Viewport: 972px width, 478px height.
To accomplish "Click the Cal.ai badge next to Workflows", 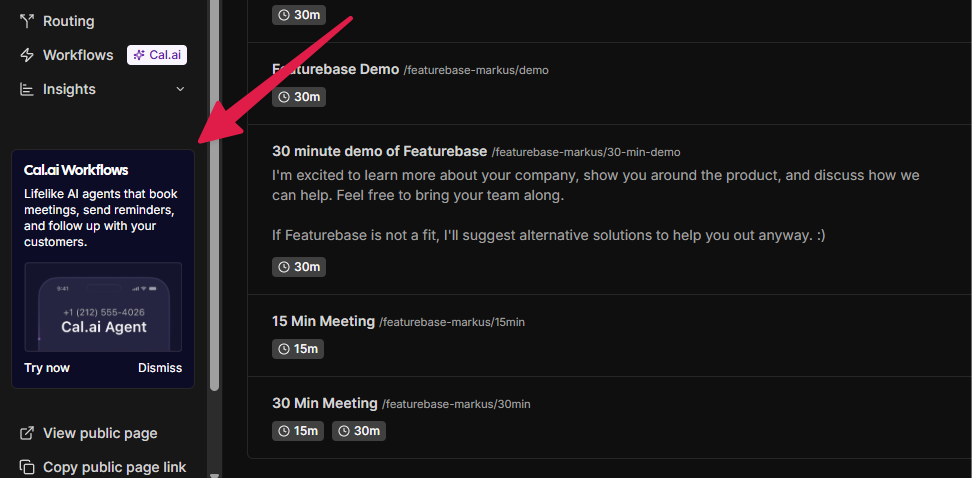I will tap(157, 55).
